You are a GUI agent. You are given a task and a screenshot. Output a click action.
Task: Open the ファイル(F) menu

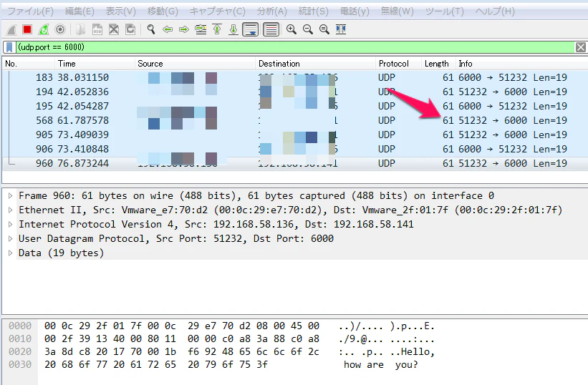pyautogui.click(x=31, y=11)
